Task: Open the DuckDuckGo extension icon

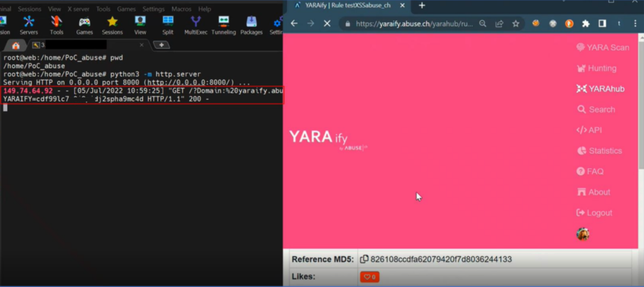Action: 569,23
